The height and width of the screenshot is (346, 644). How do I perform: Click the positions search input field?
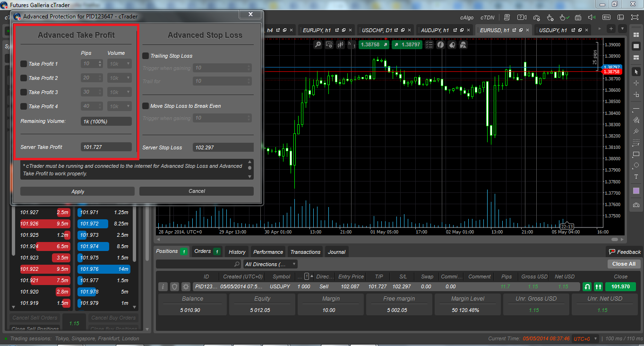[x=198, y=264]
